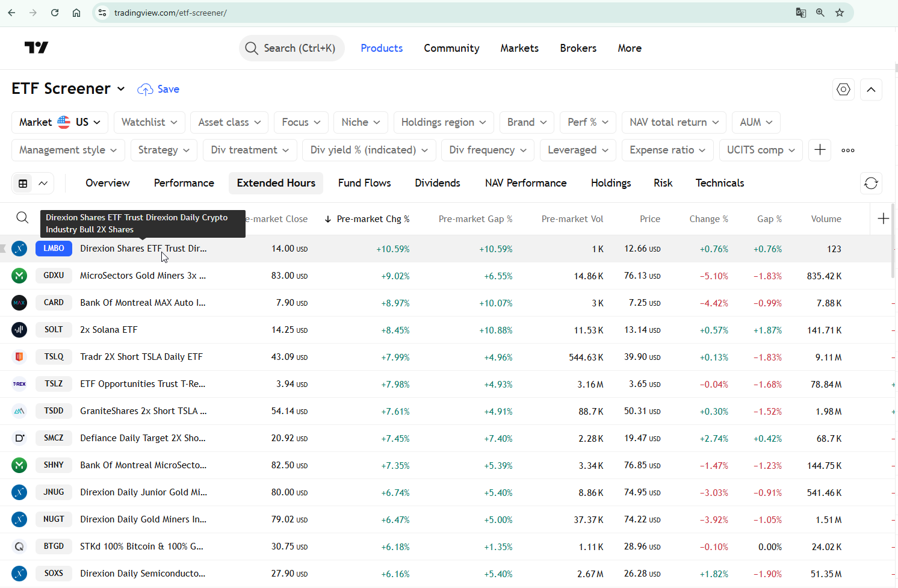Open the Holdings region filter

click(444, 122)
